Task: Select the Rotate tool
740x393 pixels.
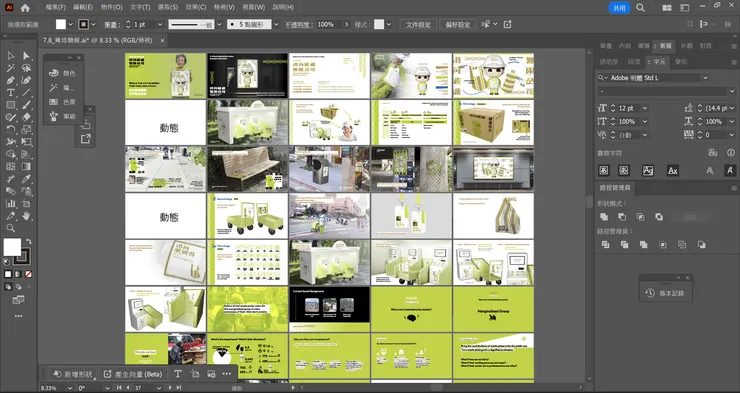Action: point(10,129)
